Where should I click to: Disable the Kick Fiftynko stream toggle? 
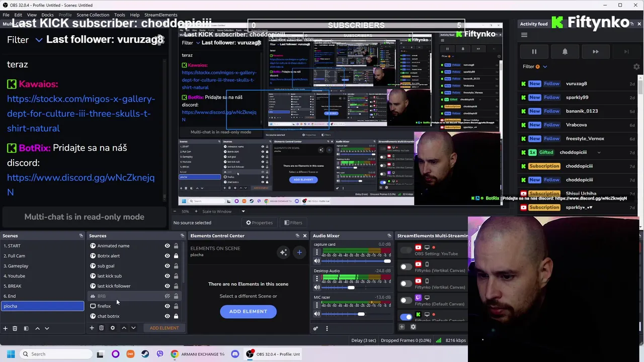406,317
